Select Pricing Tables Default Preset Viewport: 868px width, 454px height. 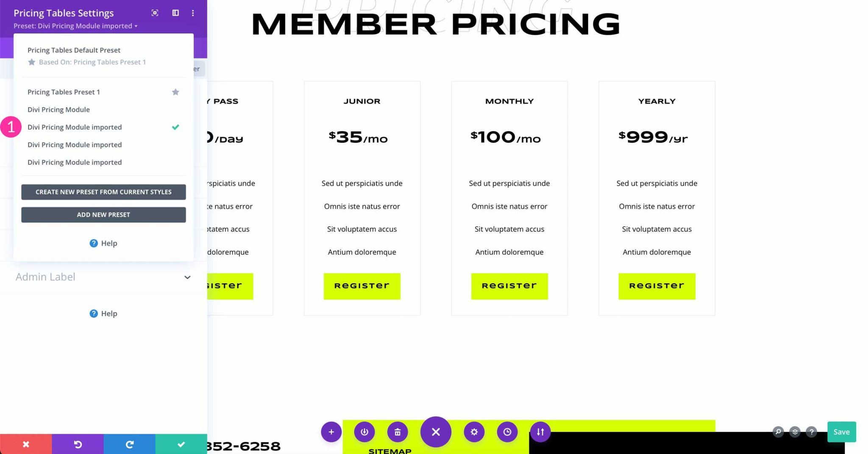coord(74,50)
